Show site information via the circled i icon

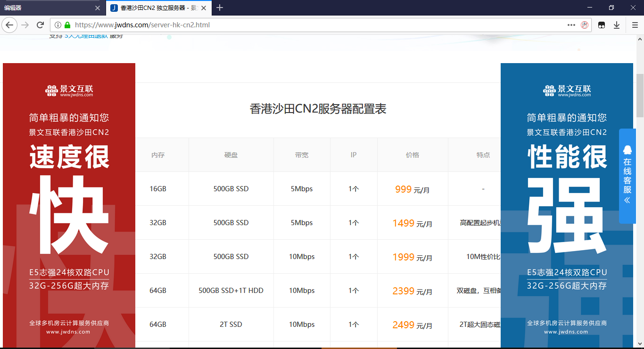pyautogui.click(x=58, y=25)
